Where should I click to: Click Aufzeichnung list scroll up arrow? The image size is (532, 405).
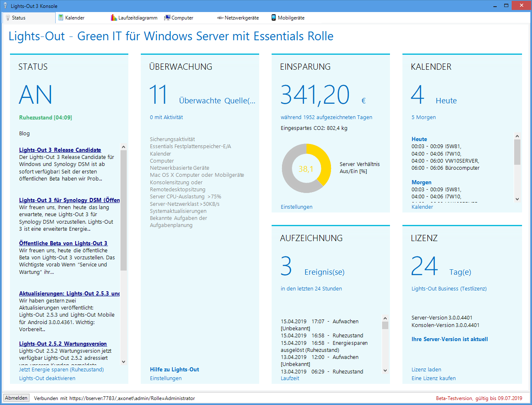385,318
